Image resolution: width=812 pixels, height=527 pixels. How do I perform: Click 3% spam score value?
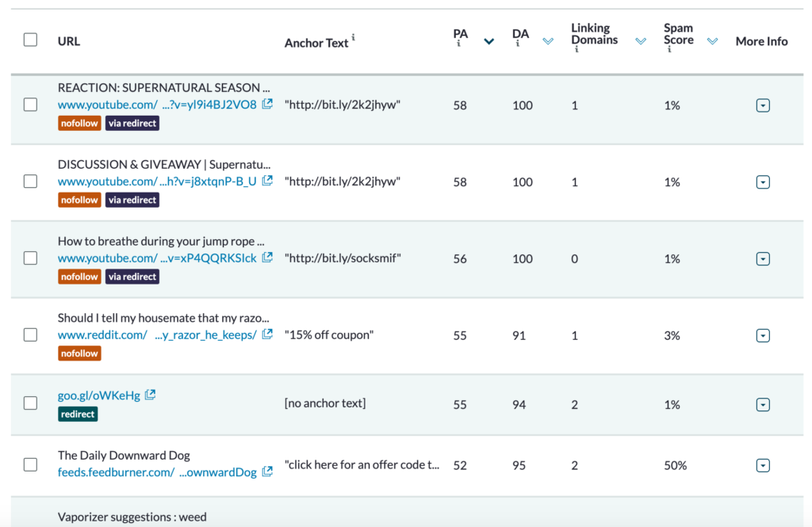pyautogui.click(x=672, y=335)
